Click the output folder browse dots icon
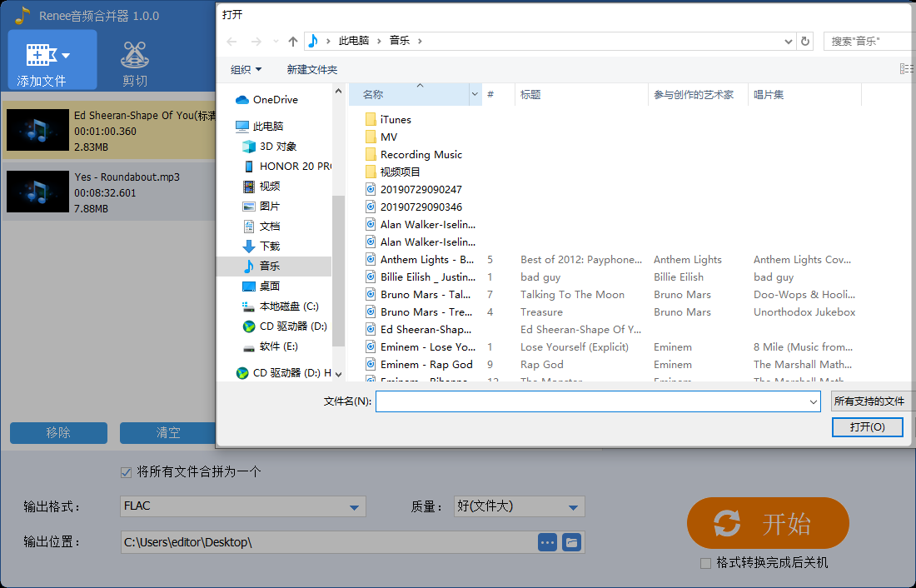Viewport: 916px width, 588px height. (x=547, y=542)
